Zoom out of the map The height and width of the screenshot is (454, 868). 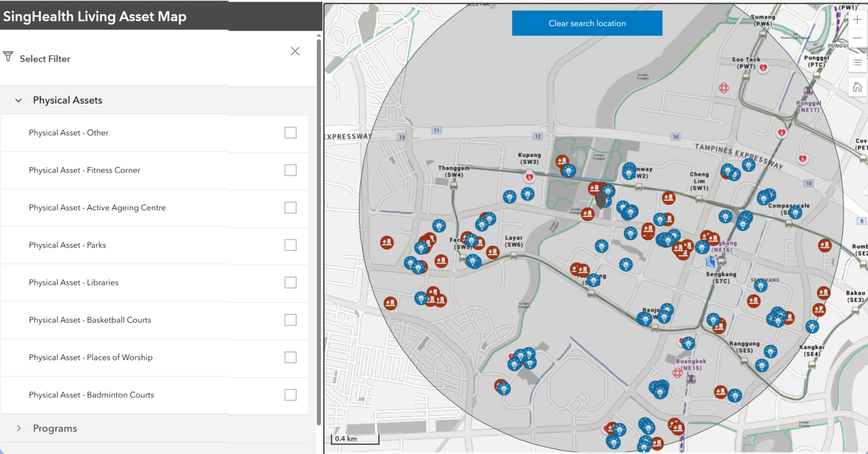(857, 38)
